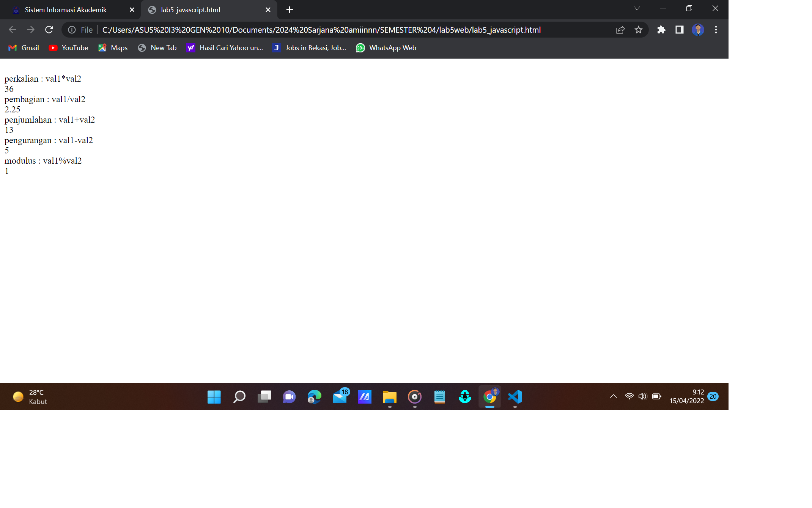Click inside the address bar

(341, 30)
